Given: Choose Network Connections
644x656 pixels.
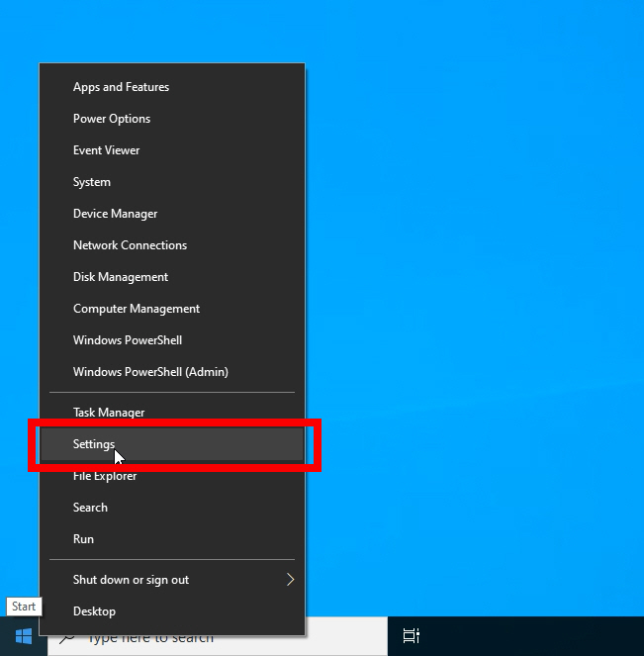Looking at the screenshot, I should [x=172, y=245].
